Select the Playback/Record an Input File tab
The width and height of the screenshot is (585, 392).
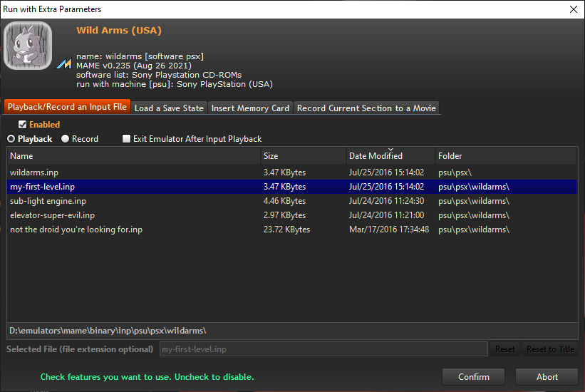tap(67, 108)
